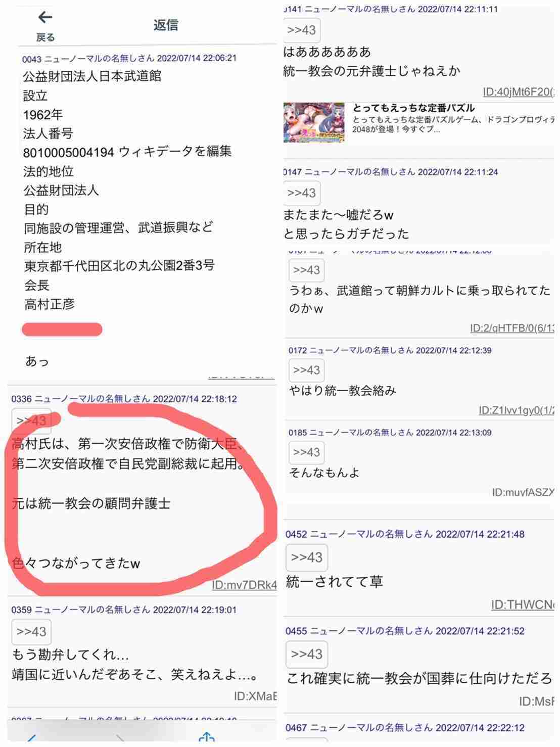Tap poster ID:mv7DRk4 link
The height and width of the screenshot is (747, 560).
[x=244, y=585]
